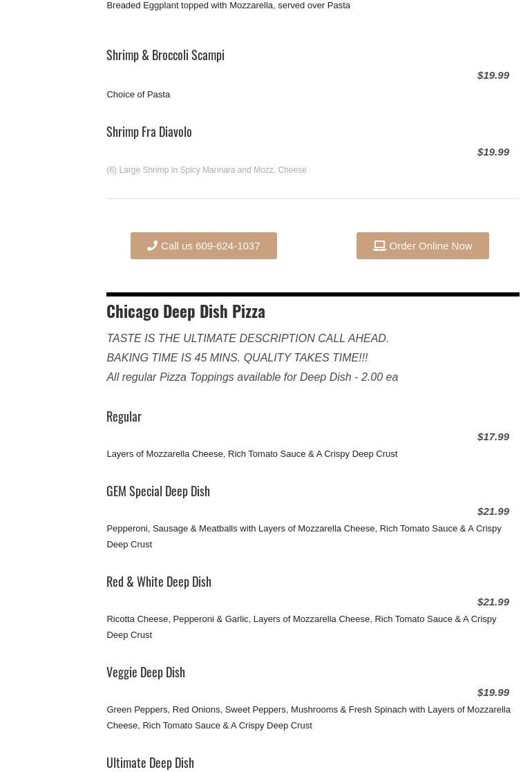Click the Order Online Now button text
Image resolution: width=532 pixels, height=772 pixels.
pyautogui.click(x=430, y=245)
